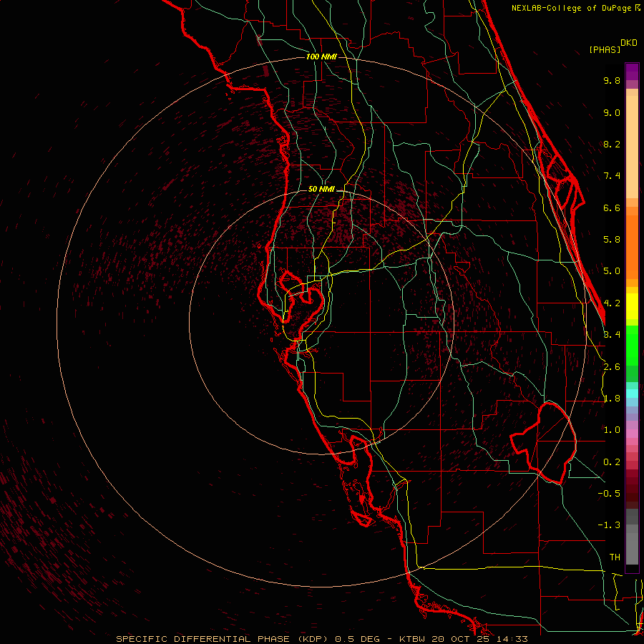This screenshot has width=644, height=644.
Task: Click the 9.0 value on the color scale
Action: (x=612, y=112)
